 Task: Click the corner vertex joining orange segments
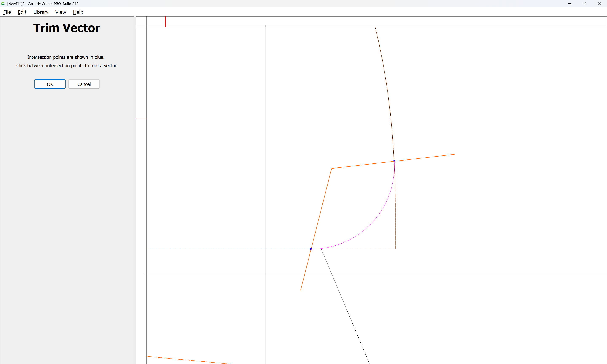[x=332, y=169]
